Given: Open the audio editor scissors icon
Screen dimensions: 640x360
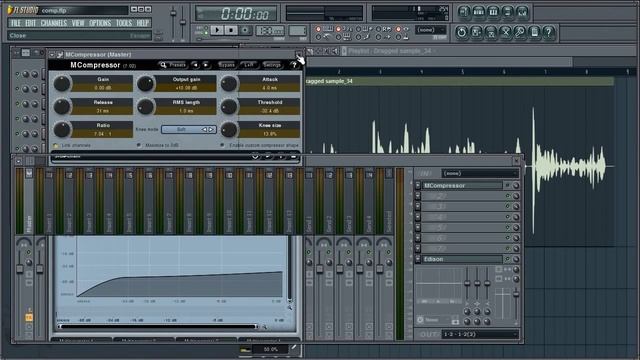Looking at the screenshot, I should 505,32.
